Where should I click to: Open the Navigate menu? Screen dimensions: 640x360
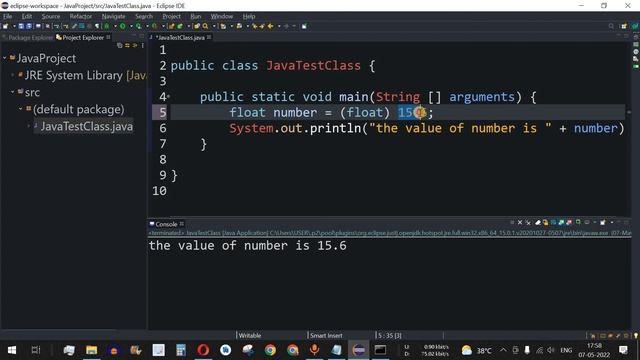[113, 16]
